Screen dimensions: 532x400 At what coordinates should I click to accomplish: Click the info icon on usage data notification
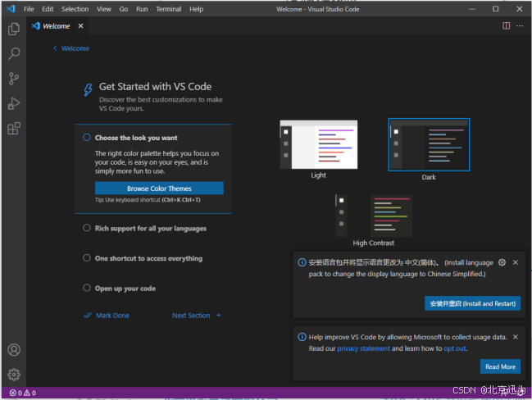pyautogui.click(x=302, y=337)
